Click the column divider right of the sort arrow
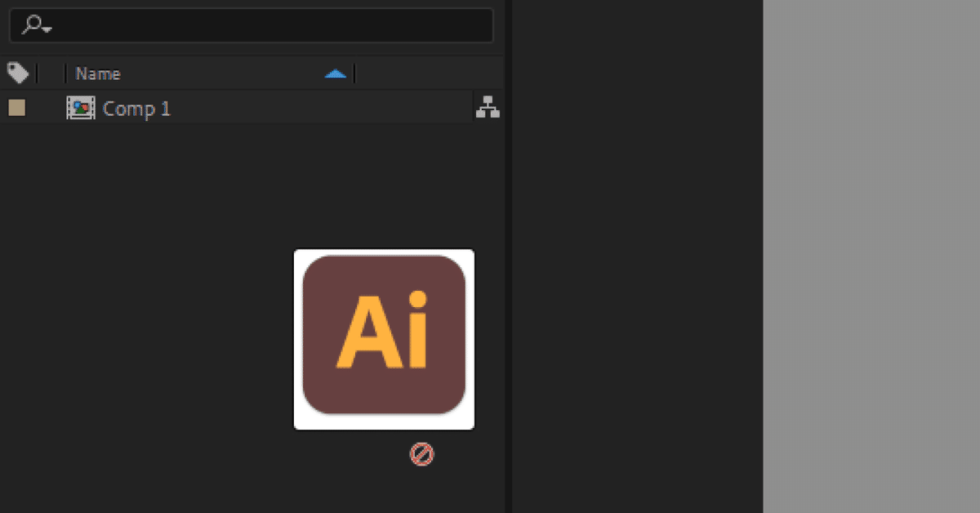980x513 pixels. [354, 74]
